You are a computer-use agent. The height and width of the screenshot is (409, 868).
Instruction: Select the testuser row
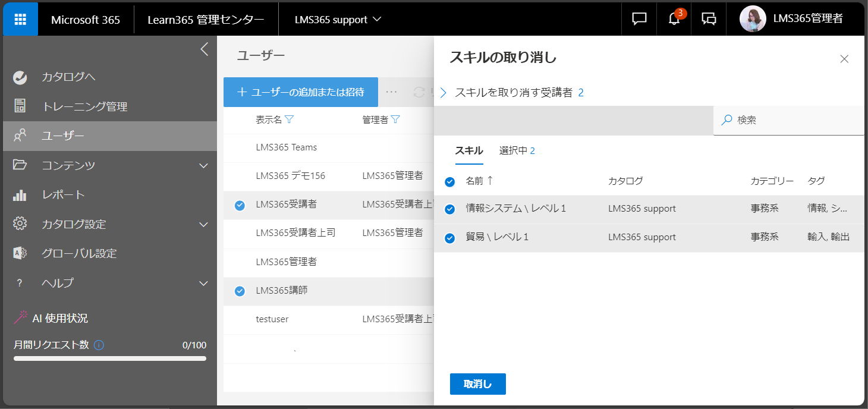(329, 320)
